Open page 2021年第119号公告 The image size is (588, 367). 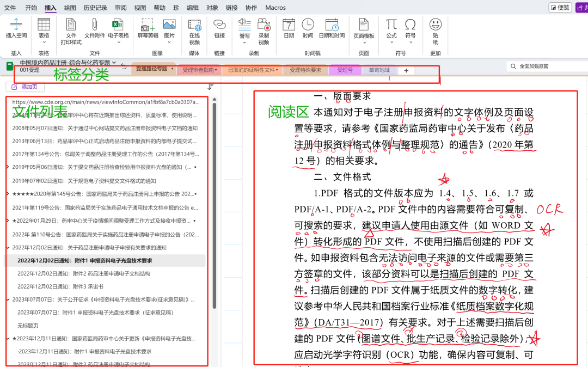(106, 207)
